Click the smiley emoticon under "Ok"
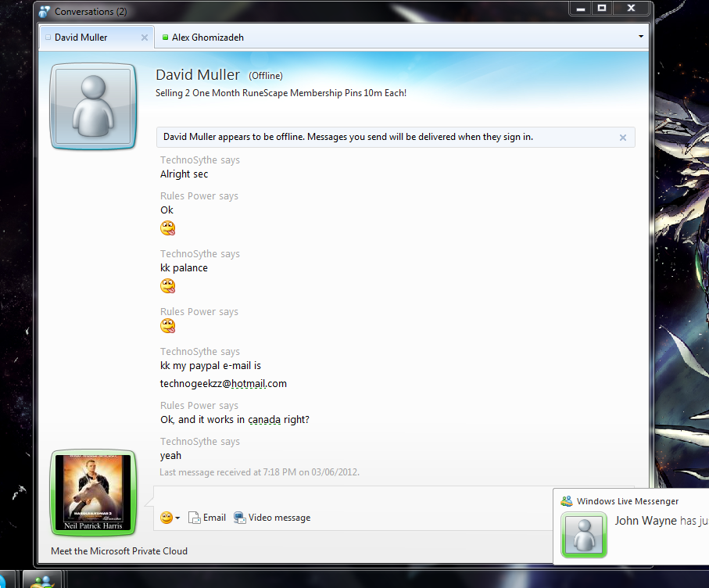The width and height of the screenshot is (709, 588). pos(168,228)
